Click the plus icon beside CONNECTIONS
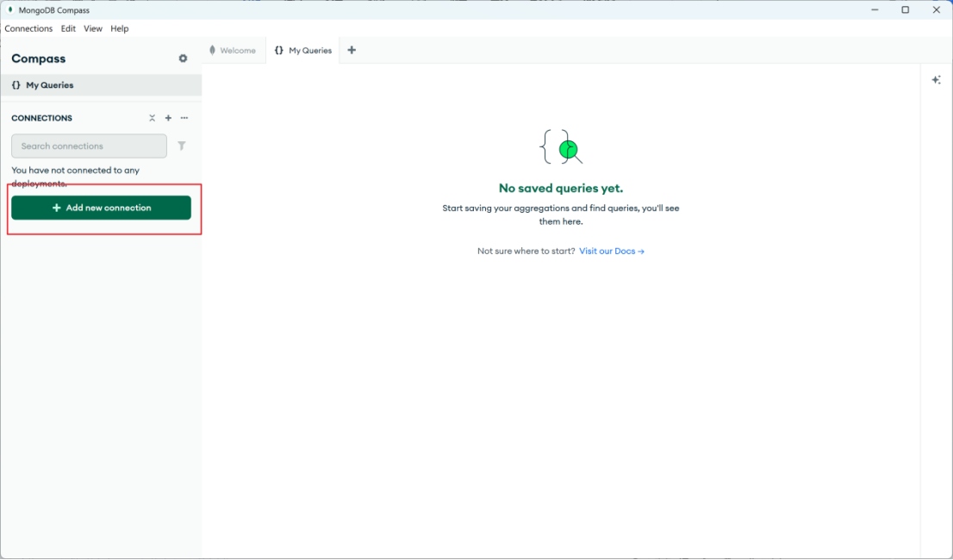This screenshot has height=560, width=953. (168, 118)
